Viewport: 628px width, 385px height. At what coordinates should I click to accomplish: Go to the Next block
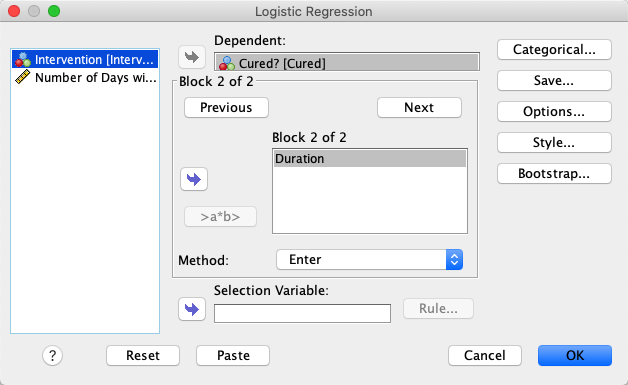pyautogui.click(x=419, y=107)
